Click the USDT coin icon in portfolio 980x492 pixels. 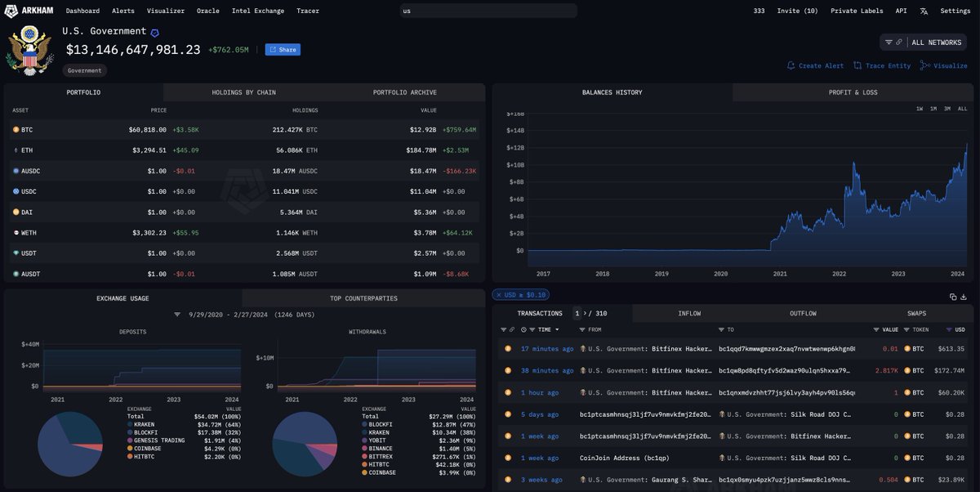(16, 253)
